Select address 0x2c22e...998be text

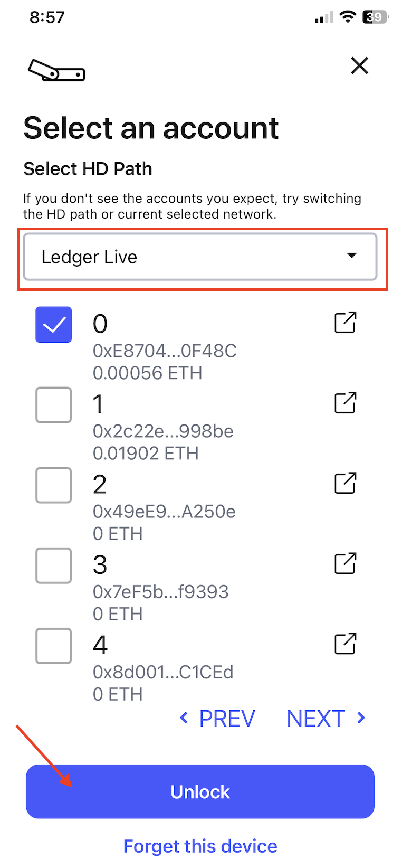tap(163, 431)
